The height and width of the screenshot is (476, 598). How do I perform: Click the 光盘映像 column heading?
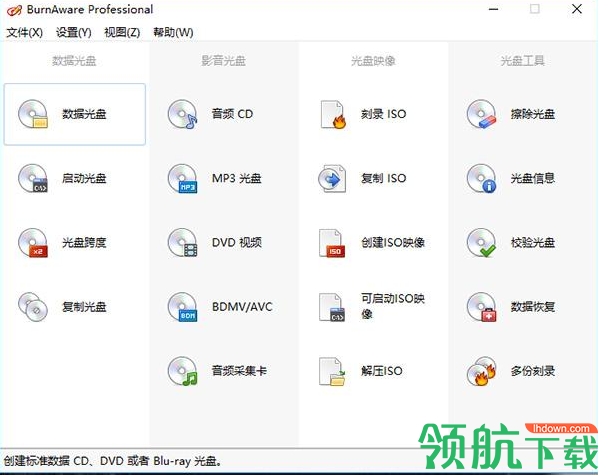coord(373,61)
